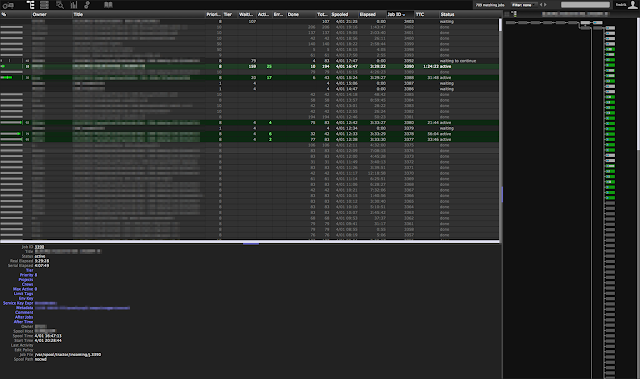640x379 pixels.
Task: Sort by the Active column header
Action: pyautogui.click(x=264, y=14)
